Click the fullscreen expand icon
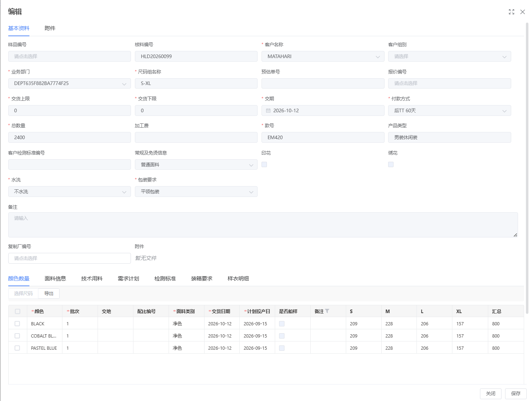532x401 pixels. [512, 12]
